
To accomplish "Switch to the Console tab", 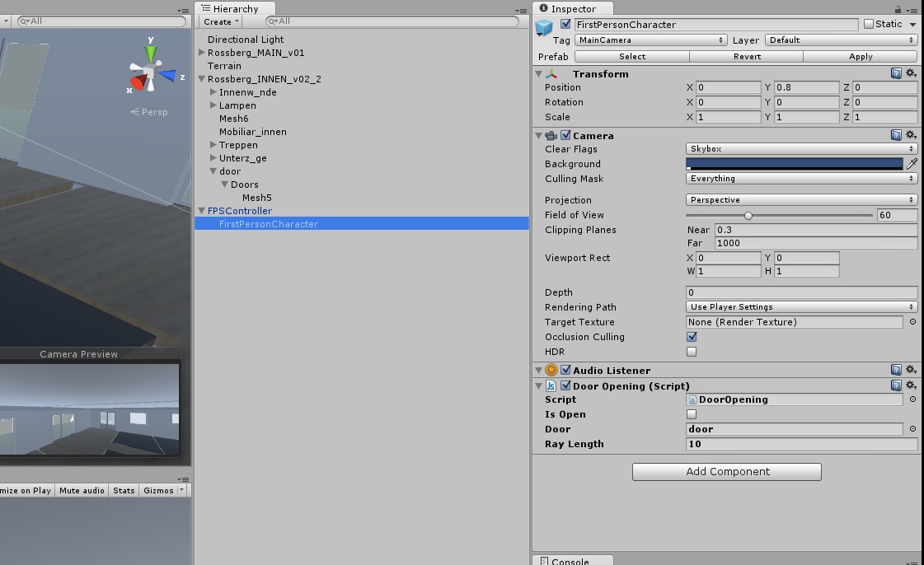I will pos(572,559).
